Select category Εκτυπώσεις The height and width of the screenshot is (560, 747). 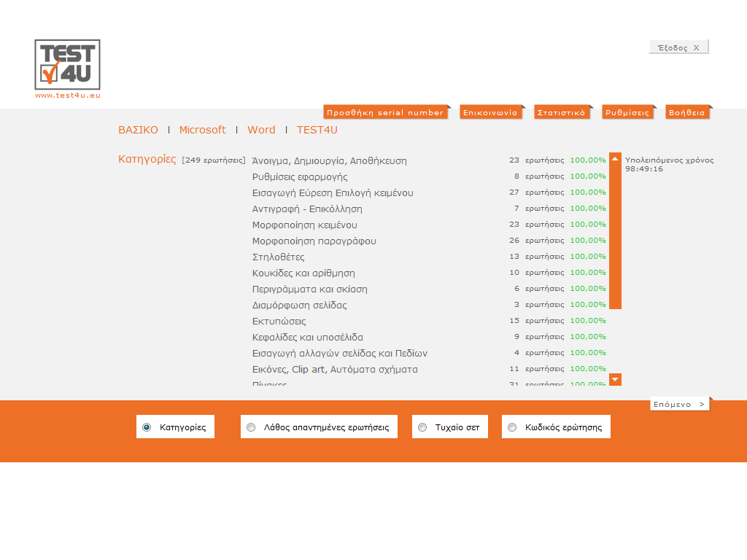pyautogui.click(x=279, y=322)
